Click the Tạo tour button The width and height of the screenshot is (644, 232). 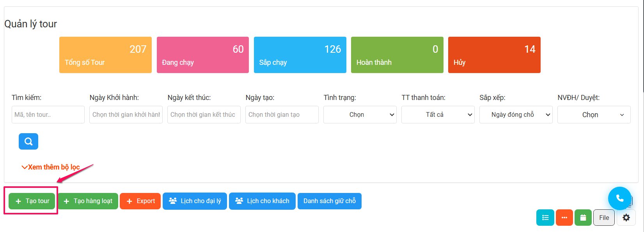point(32,201)
